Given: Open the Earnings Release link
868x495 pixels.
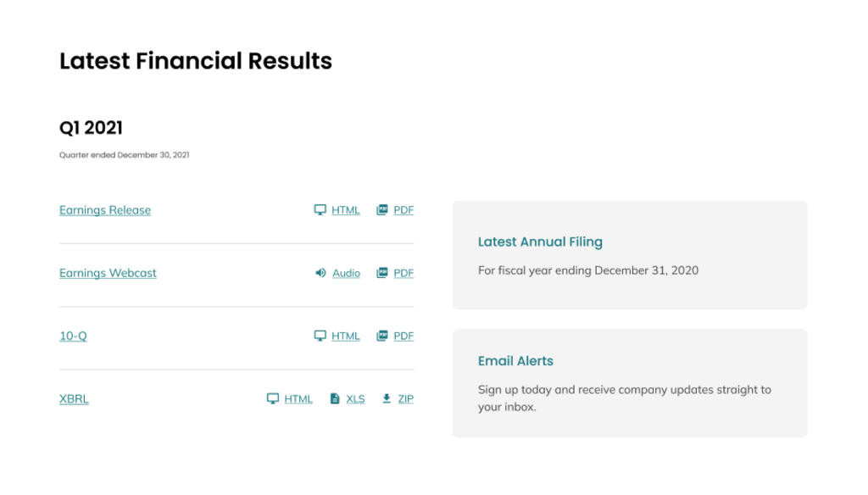Looking at the screenshot, I should tap(105, 209).
